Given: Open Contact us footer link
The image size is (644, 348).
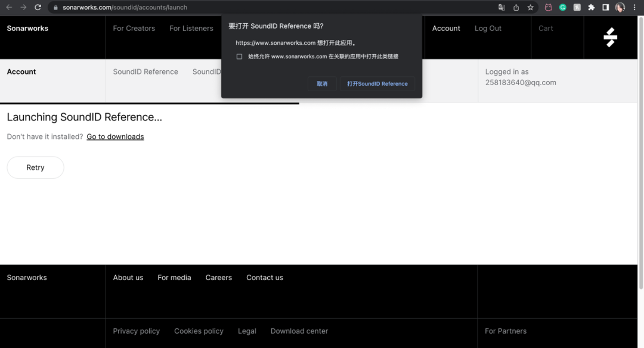Looking at the screenshot, I should point(265,278).
